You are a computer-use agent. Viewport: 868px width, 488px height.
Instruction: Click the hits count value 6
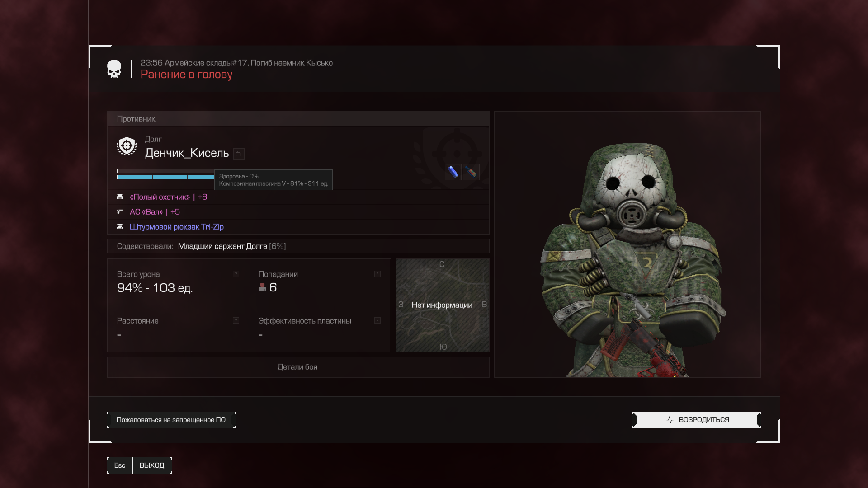point(273,287)
